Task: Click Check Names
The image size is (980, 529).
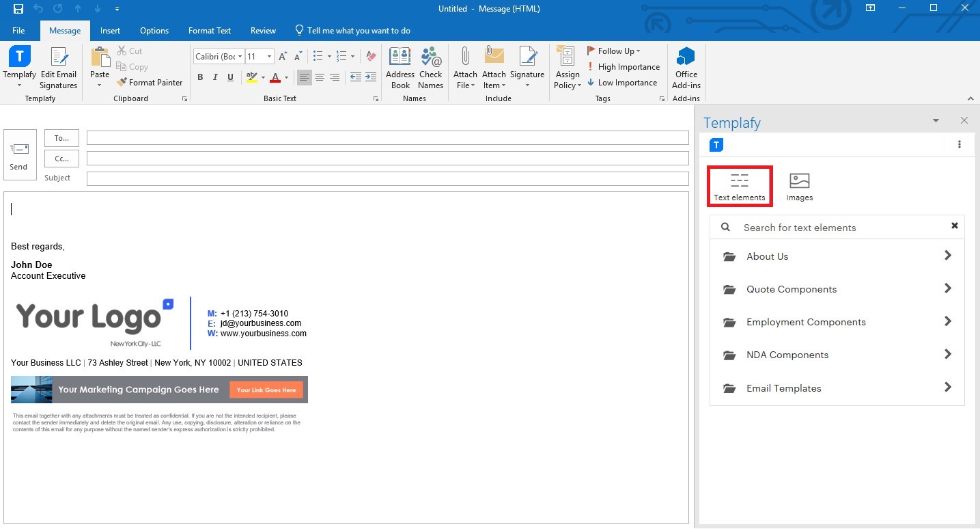Action: tap(430, 67)
